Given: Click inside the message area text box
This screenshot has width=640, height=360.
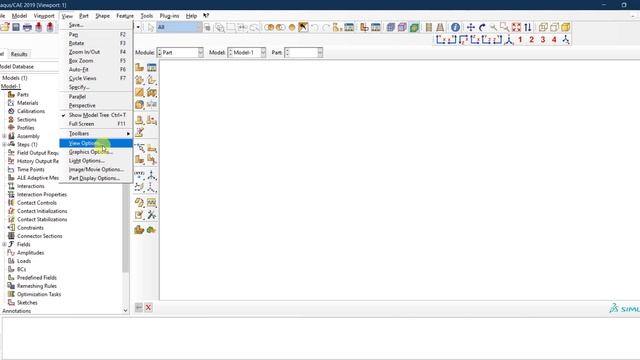Looking at the screenshot, I should pyautogui.click(x=320, y=338).
